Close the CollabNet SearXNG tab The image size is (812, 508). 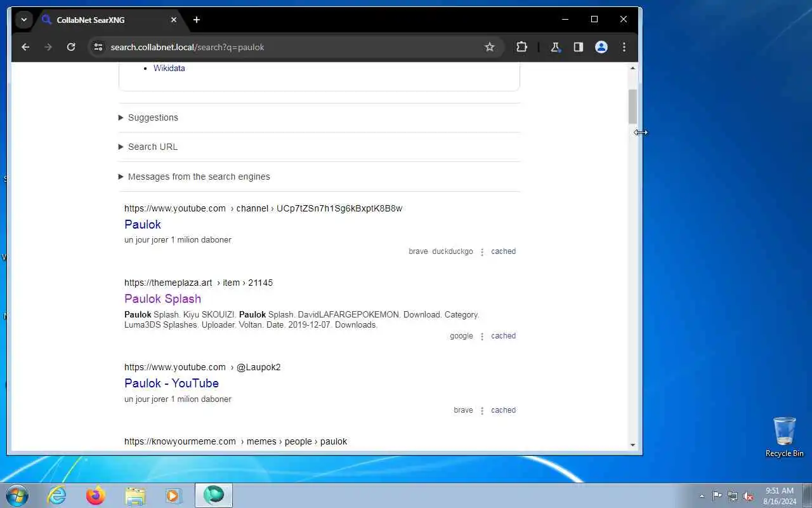click(x=174, y=20)
